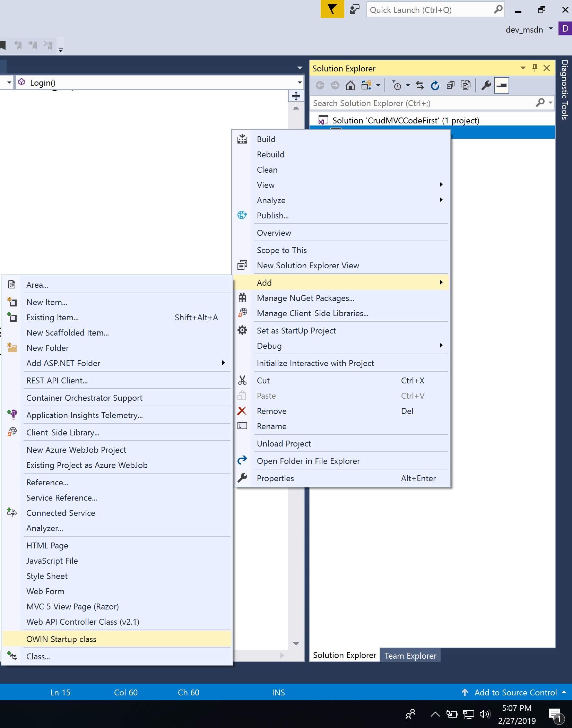
Task: Click Sync with Active Document arrows icon
Action: tap(419, 85)
